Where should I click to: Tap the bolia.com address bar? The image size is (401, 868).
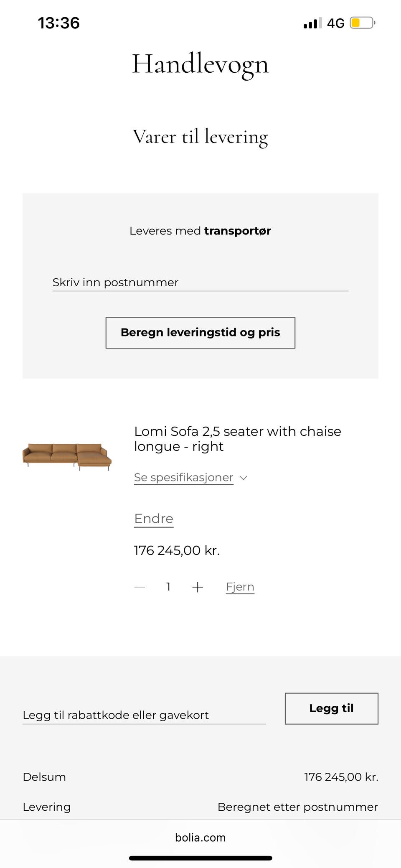click(200, 837)
